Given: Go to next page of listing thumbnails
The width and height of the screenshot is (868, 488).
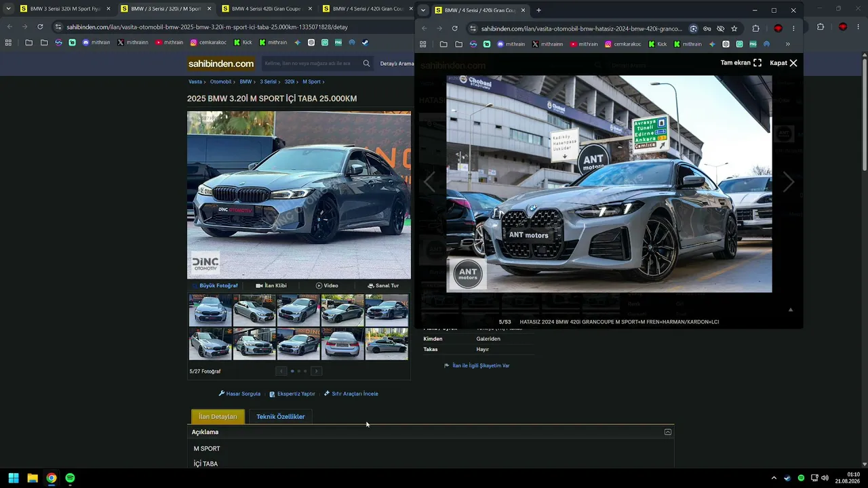Looking at the screenshot, I should (317, 371).
